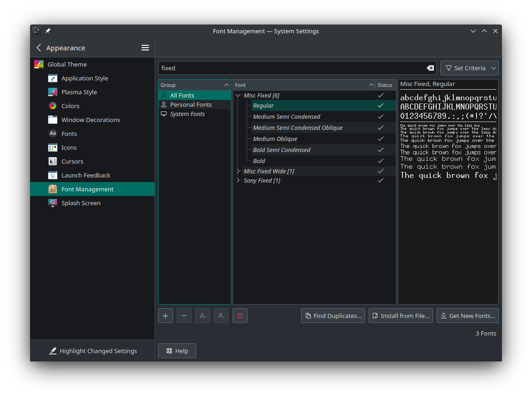Select the System Fonts group

[195, 114]
